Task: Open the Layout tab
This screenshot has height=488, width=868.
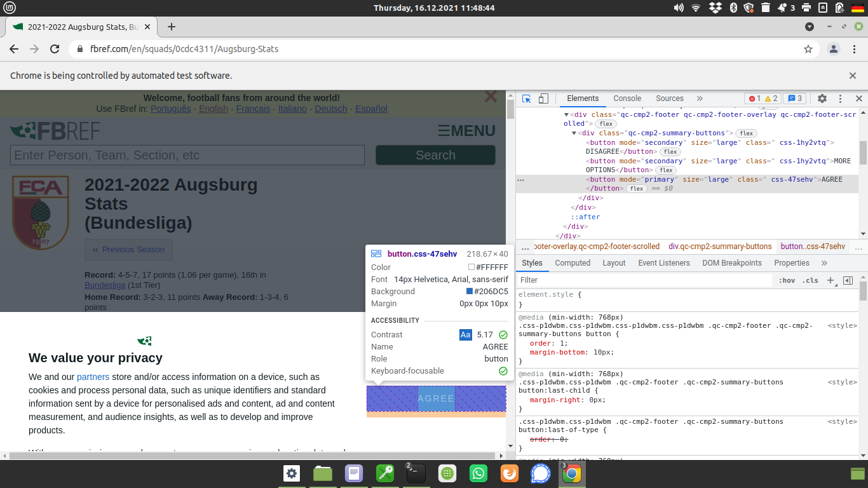Action: click(614, 263)
